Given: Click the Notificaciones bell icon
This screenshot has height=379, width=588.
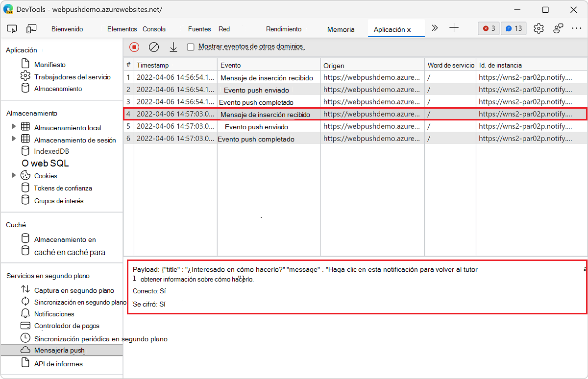Looking at the screenshot, I should coord(25,313).
